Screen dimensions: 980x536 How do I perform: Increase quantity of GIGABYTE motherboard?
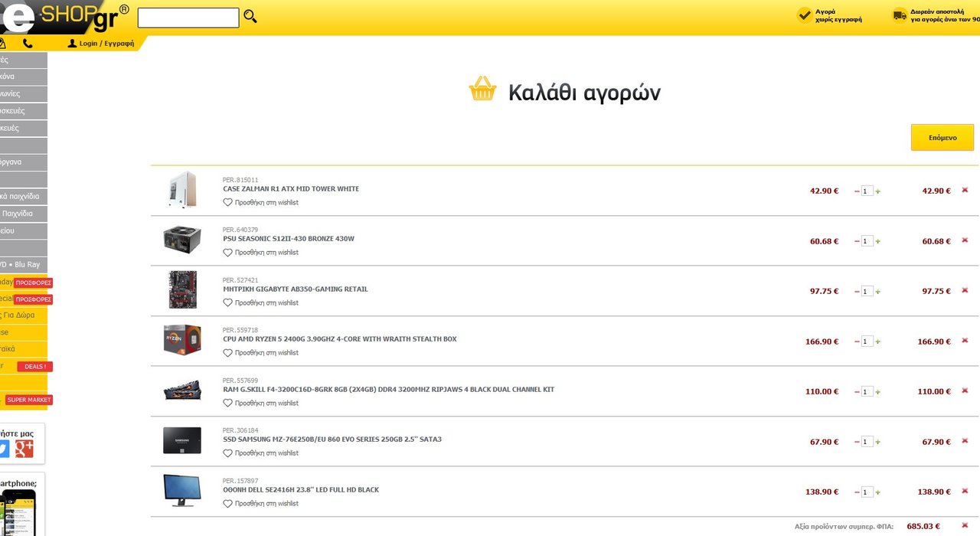[877, 292]
